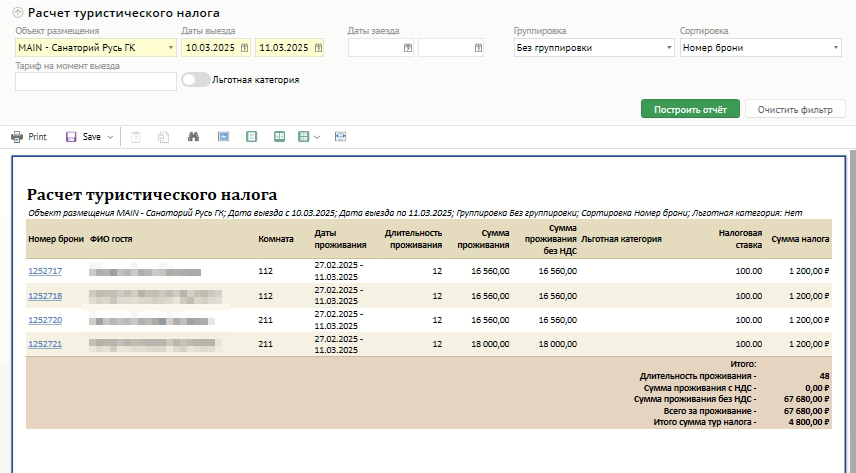Image resolution: width=856 pixels, height=473 pixels.
Task: Click the fit page width icon
Action: coord(340,136)
